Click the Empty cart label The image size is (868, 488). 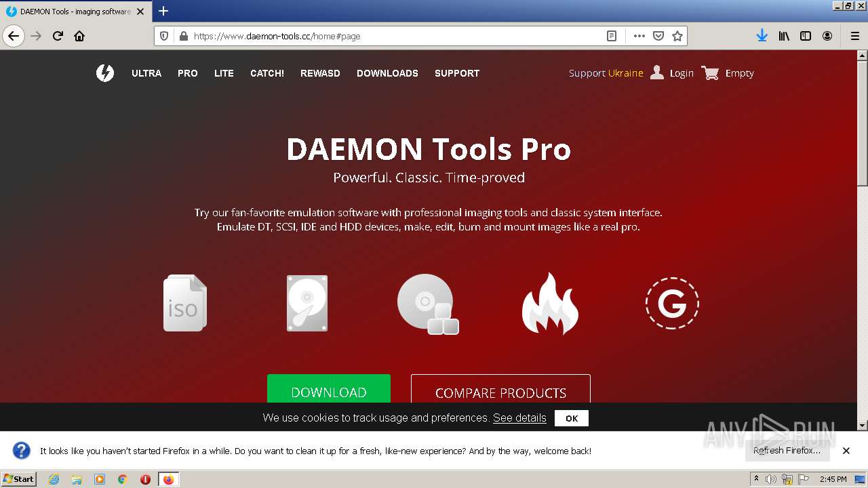(x=739, y=73)
